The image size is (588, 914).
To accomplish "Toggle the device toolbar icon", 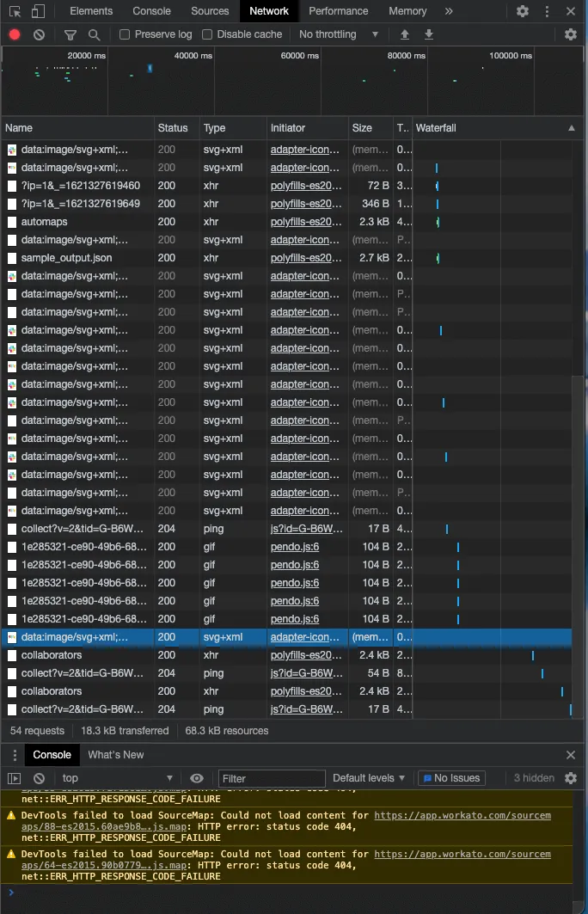I will pyautogui.click(x=38, y=11).
